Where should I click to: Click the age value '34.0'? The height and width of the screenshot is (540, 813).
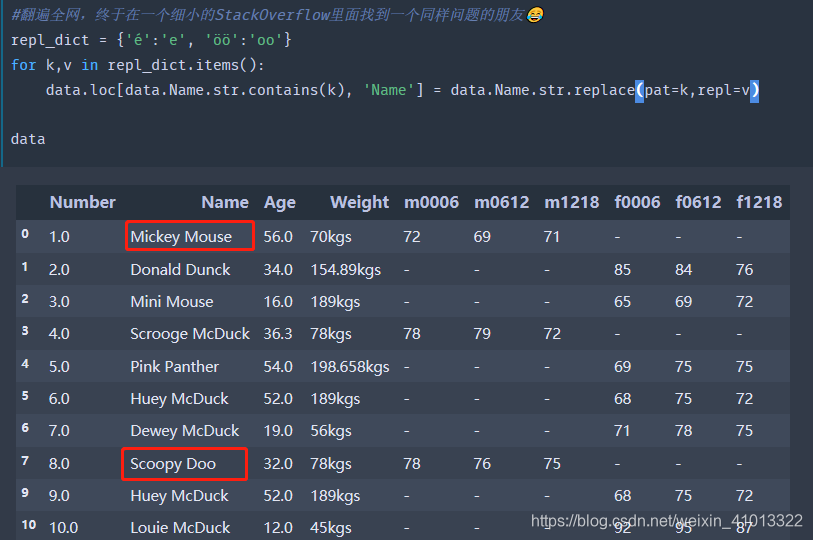click(278, 270)
